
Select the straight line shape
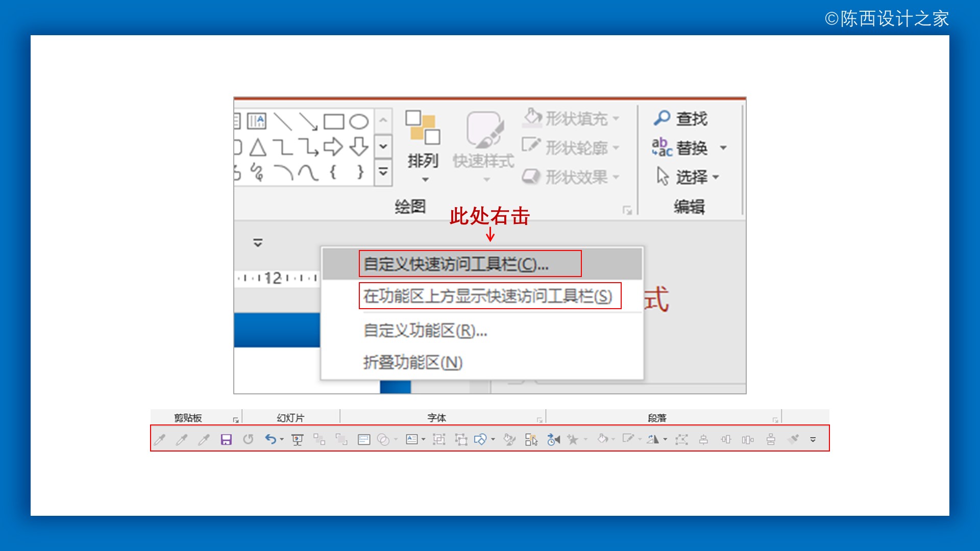[x=282, y=121]
